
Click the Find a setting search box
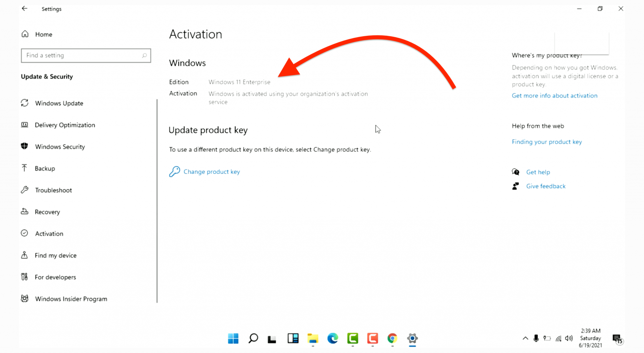(x=86, y=55)
